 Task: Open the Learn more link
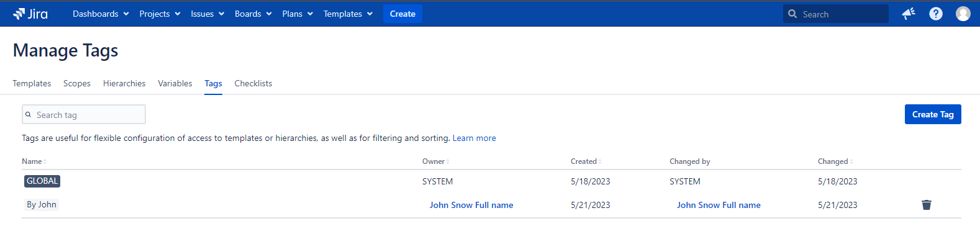click(474, 138)
